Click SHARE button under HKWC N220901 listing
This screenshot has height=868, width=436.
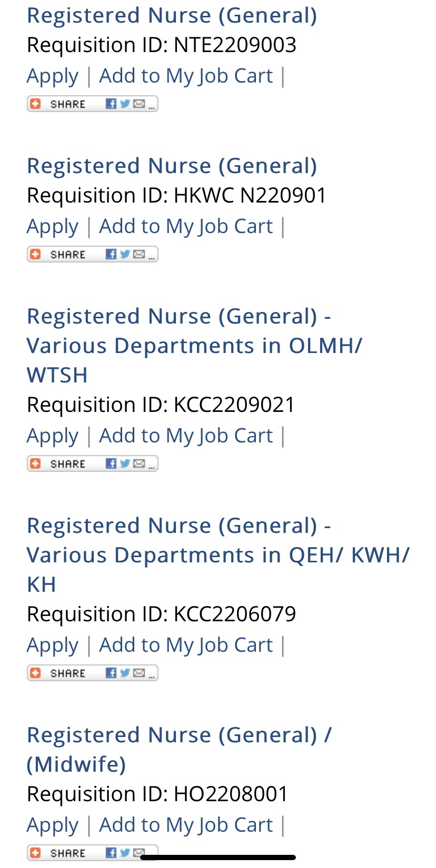92,254
